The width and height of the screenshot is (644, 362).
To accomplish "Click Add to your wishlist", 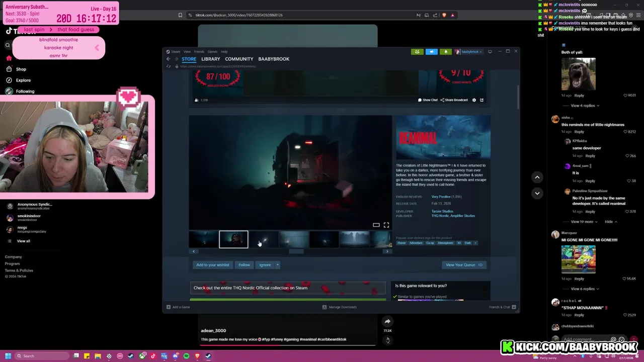I will click(x=212, y=265).
